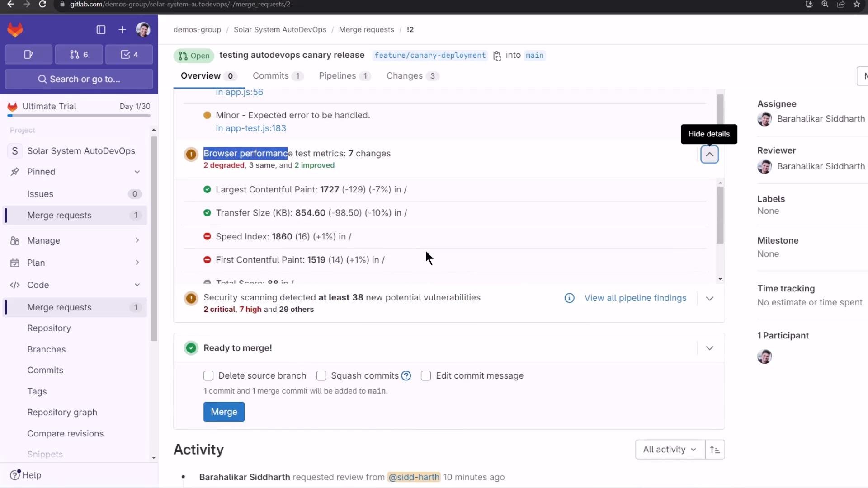Enable Squash commits checkbox
This screenshot has height=488, width=868.
[321, 376]
